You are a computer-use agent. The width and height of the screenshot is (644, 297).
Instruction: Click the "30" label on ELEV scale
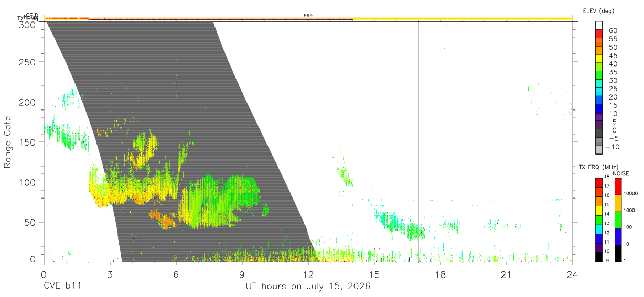[613, 81]
